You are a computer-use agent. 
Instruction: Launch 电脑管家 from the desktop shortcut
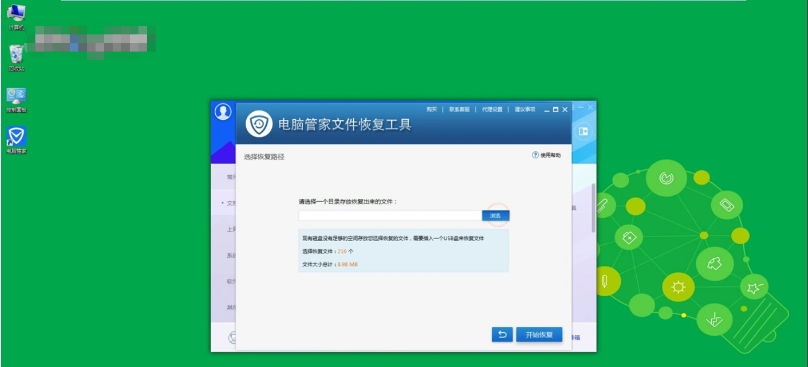click(16, 140)
